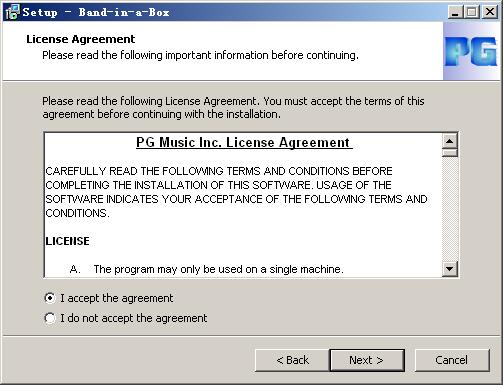
Task: Click the license scrollbar thumb
Action: point(450,153)
